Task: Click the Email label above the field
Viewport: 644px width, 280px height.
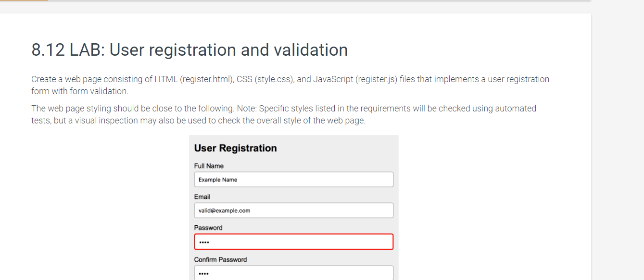Action: [202, 197]
